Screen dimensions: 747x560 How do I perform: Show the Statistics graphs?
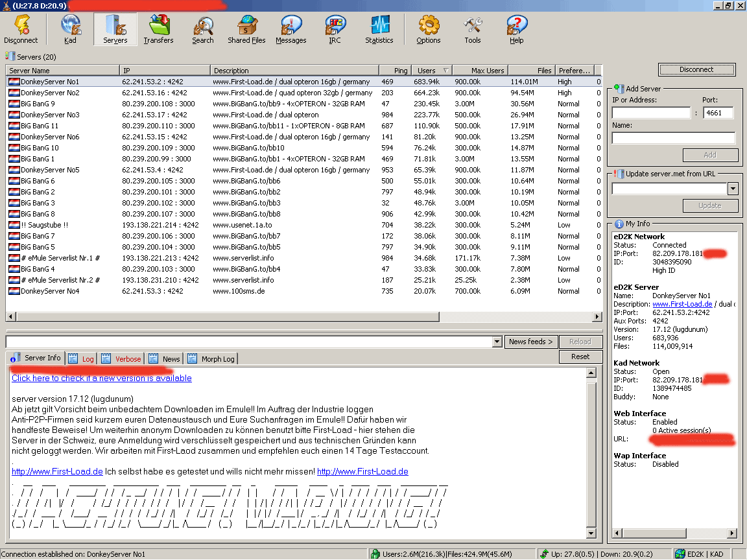pyautogui.click(x=379, y=30)
